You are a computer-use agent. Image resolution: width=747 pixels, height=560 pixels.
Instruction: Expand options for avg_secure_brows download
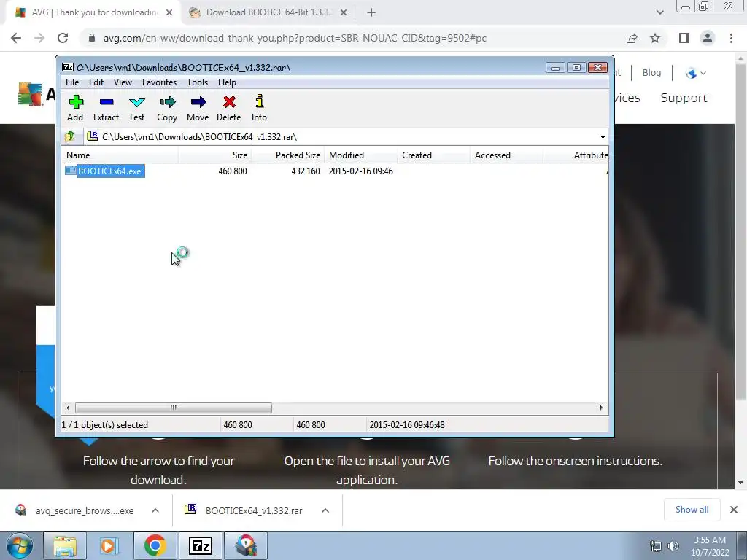click(155, 510)
